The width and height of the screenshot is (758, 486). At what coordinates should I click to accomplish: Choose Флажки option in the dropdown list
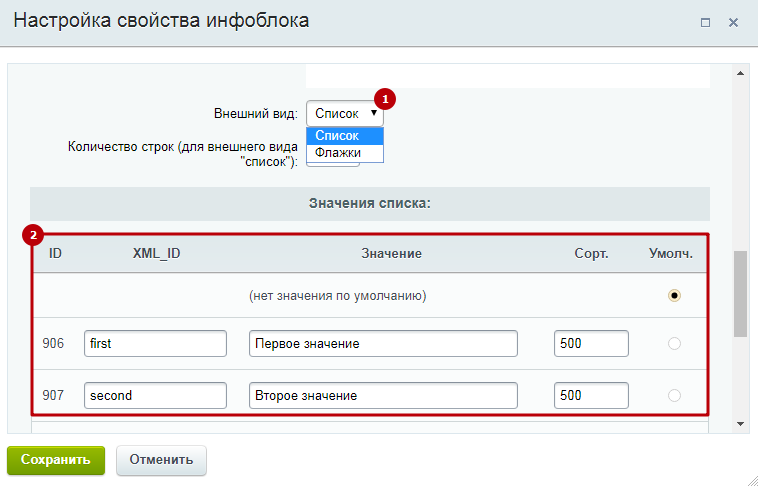[x=345, y=153]
